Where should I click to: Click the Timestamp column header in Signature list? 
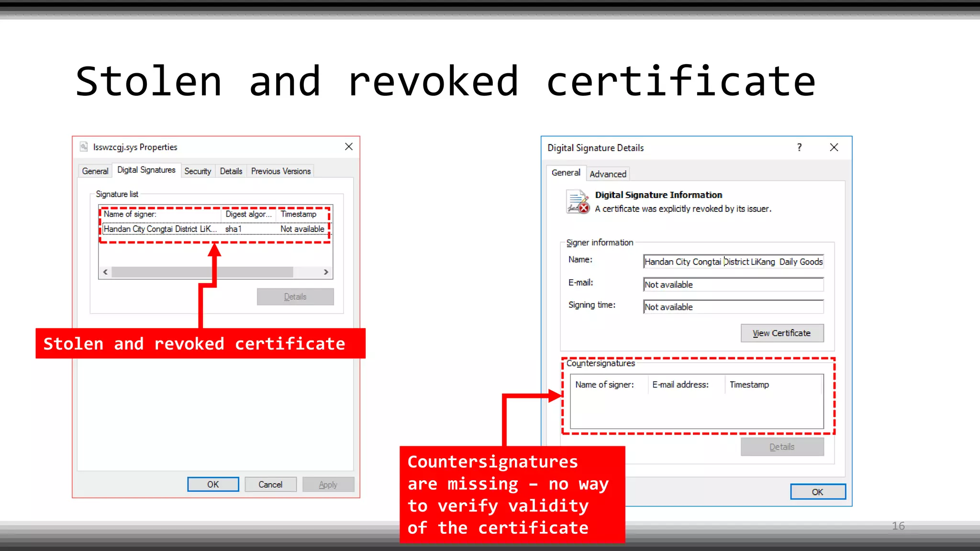[x=302, y=214]
